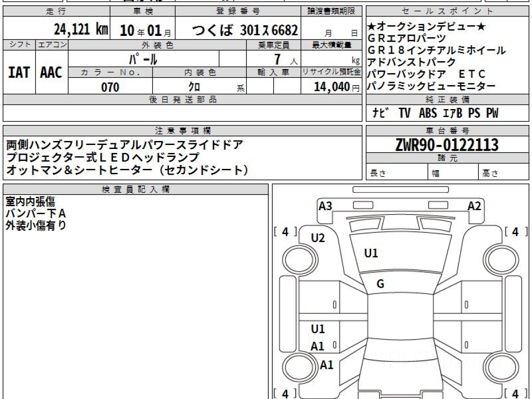Select the 走行 column header
532x399 pixels.
[x=56, y=12]
